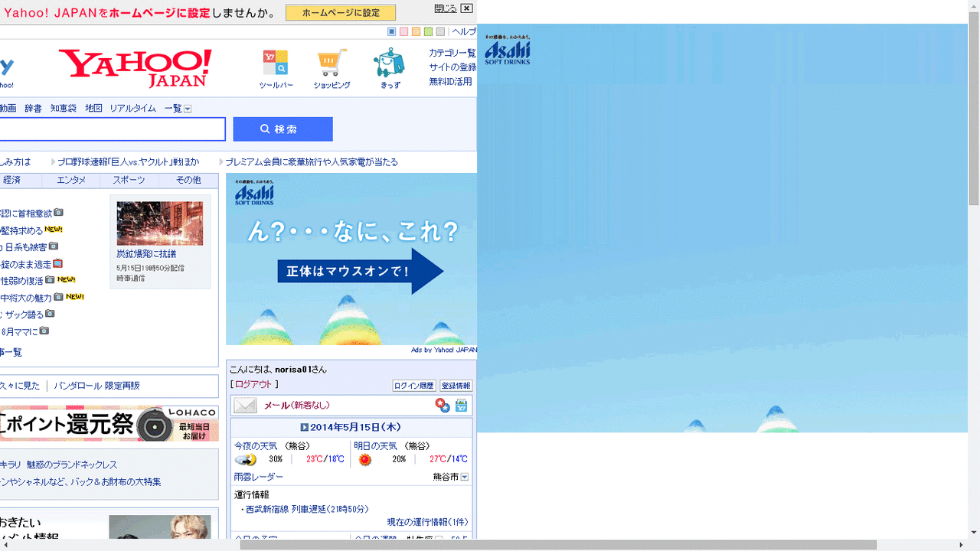
Task: Expand the 一覧 services dropdown arrow
Action: tap(188, 109)
